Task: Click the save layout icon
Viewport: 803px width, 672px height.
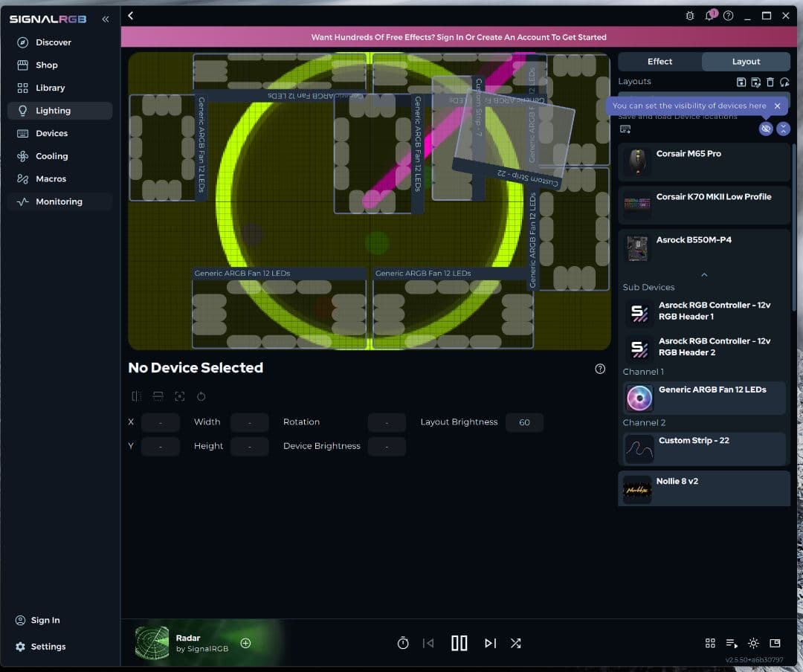Action: point(741,82)
